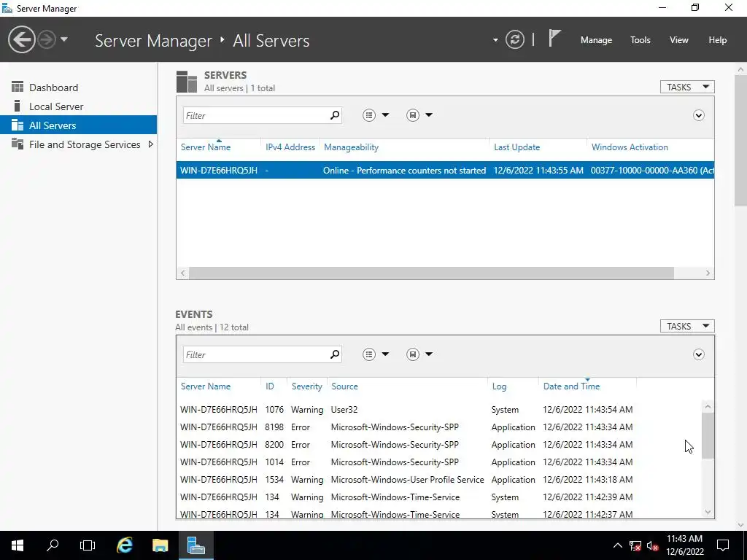Select All Servers in the sidebar
747x560 pixels.
tap(79, 125)
